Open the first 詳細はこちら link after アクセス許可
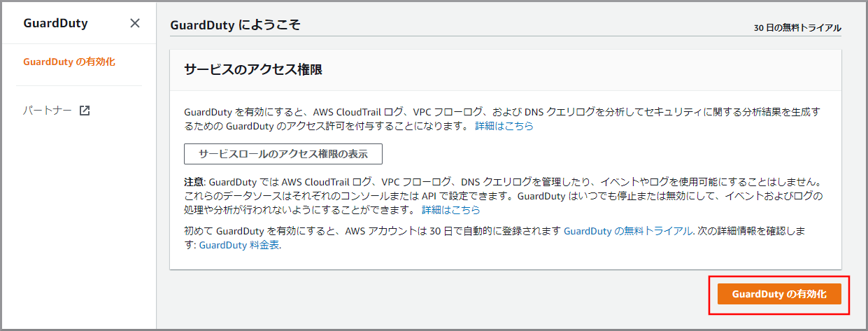Screen dimensions: 868x331 [504, 126]
